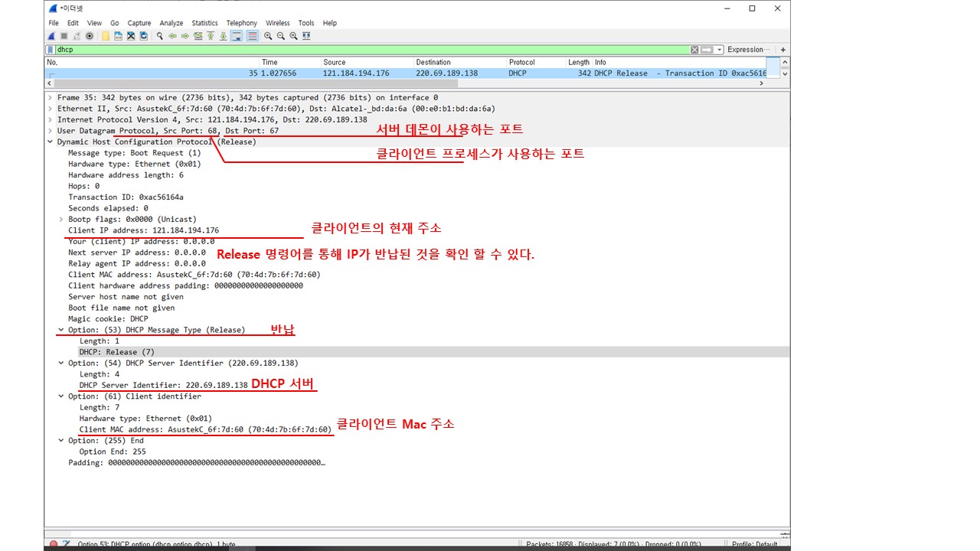Viewport: 980px width, 551px height.
Task: Open recent filter history dropdown
Action: 720,50
